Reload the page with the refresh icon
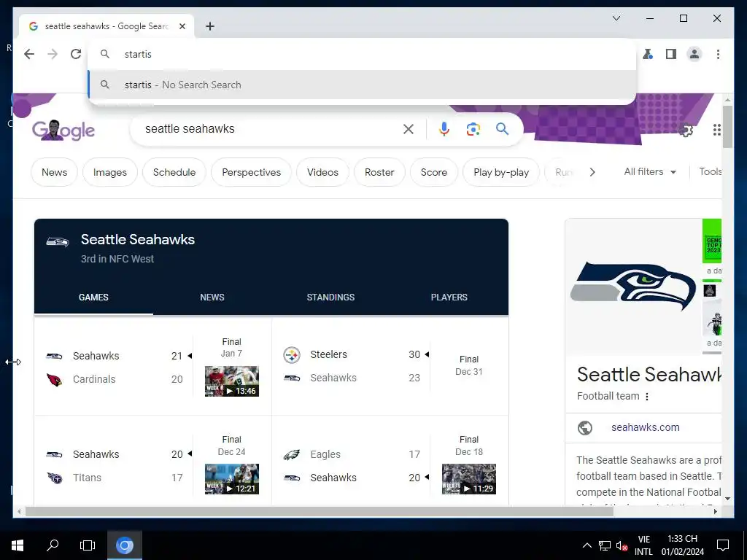The width and height of the screenshot is (747, 560). 76,54
